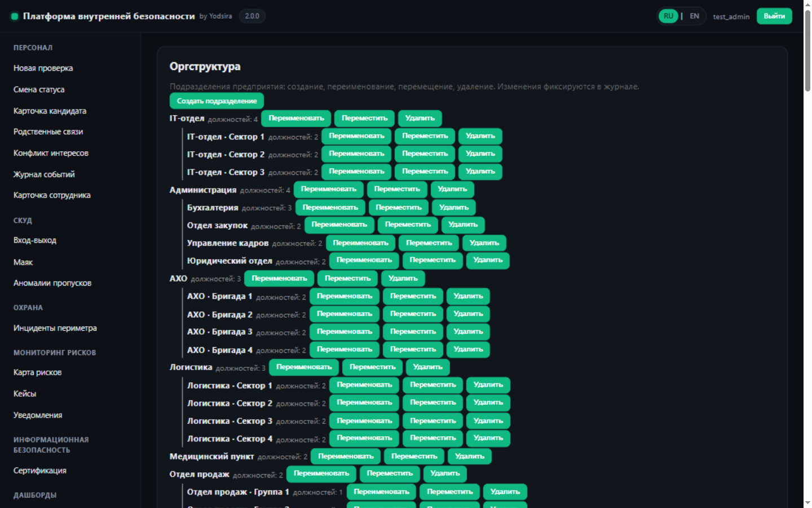Click the page vertical scrollbar
This screenshot has height=508, width=812.
click(x=807, y=51)
